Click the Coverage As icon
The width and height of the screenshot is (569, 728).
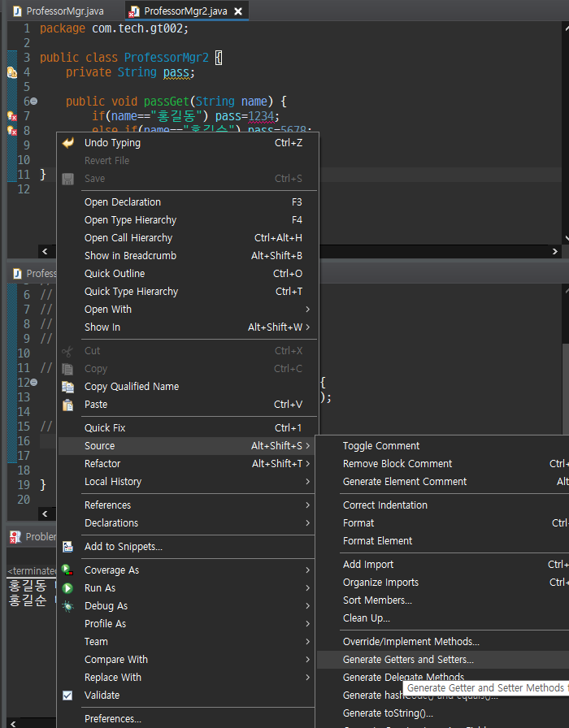pos(68,570)
